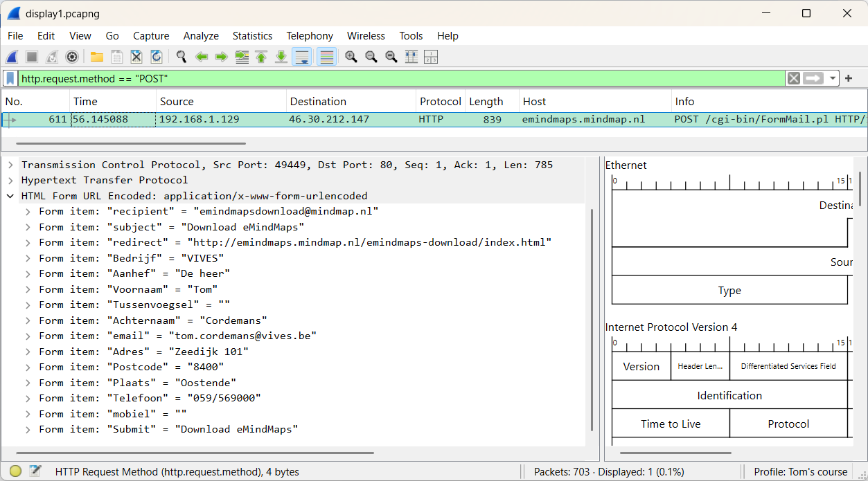This screenshot has height=481, width=868.
Task: Expand the "Telefoon" form item
Action: [28, 399]
